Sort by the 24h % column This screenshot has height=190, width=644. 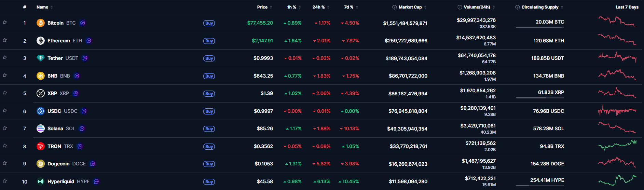coord(321,7)
